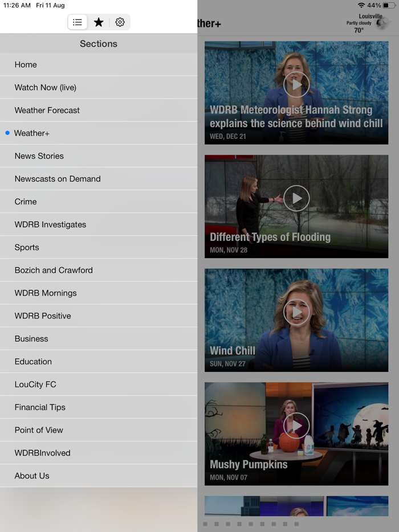Check the battery status icon
The width and height of the screenshot is (399, 532).
point(389,6)
